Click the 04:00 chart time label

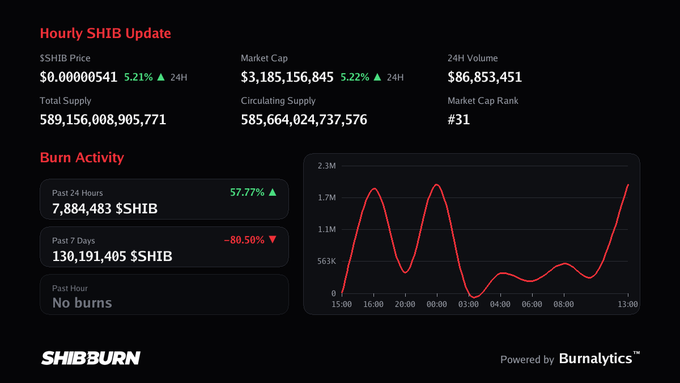tap(500, 304)
